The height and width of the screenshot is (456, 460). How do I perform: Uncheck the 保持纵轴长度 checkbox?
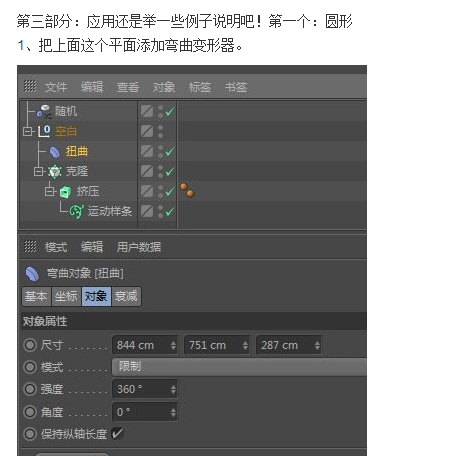click(117, 433)
